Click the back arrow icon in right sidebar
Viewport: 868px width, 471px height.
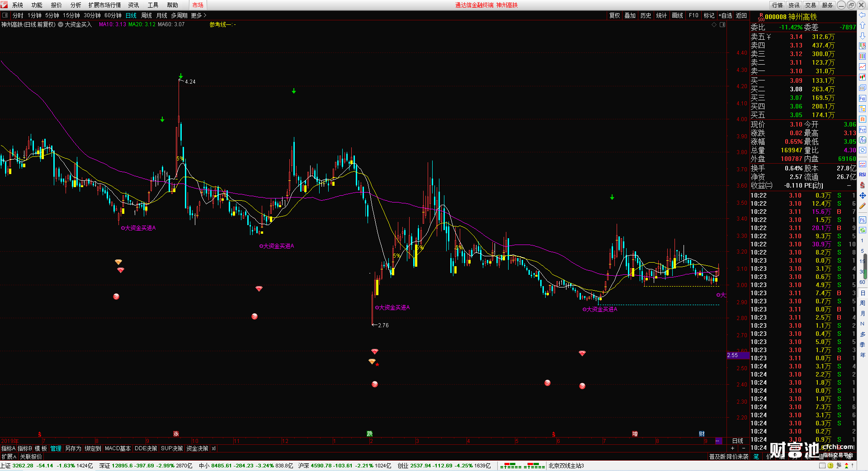[x=862, y=15]
